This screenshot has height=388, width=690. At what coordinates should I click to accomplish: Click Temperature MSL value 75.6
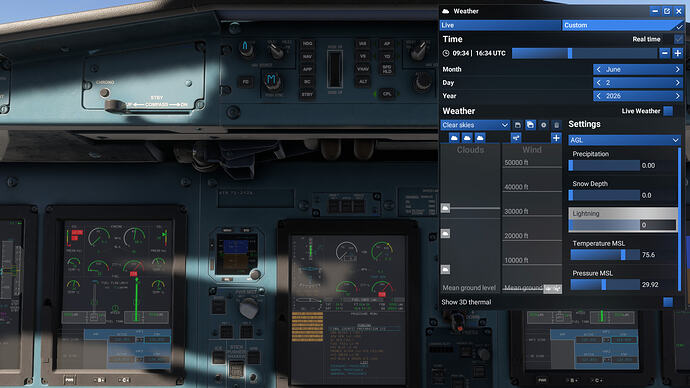click(648, 255)
